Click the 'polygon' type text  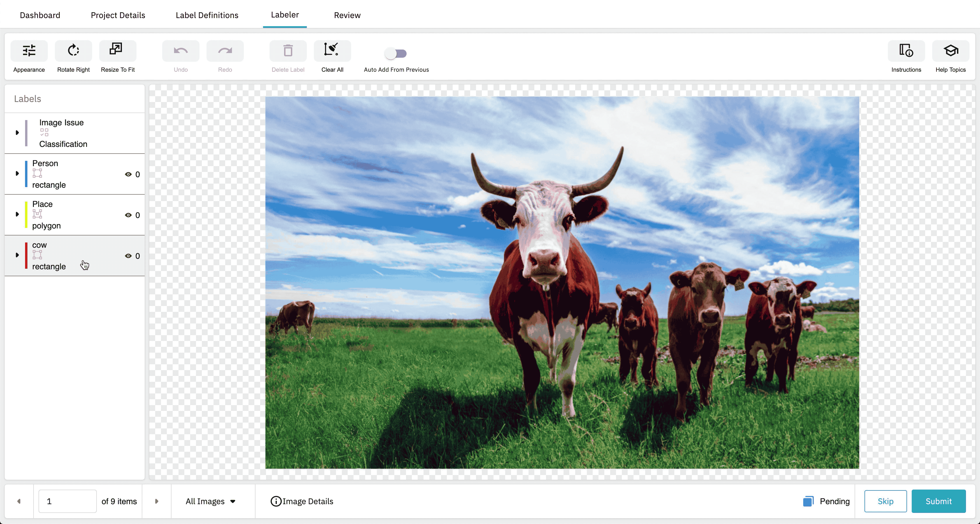tap(46, 226)
